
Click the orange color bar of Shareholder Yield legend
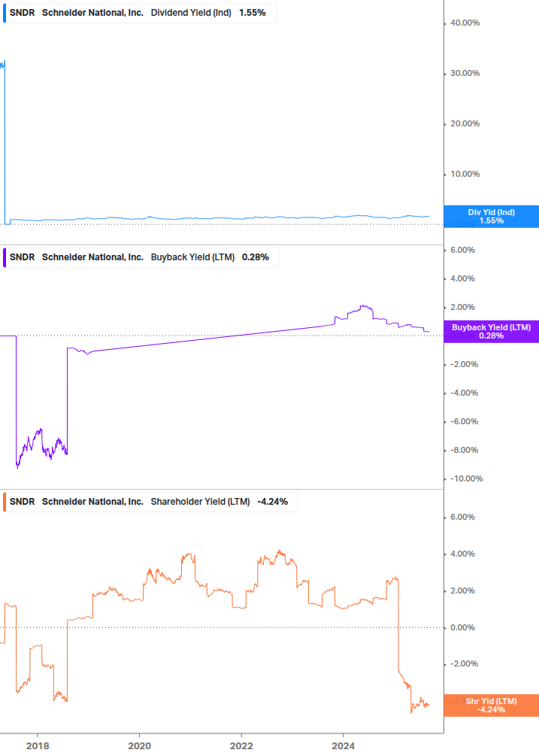[x=5, y=502]
